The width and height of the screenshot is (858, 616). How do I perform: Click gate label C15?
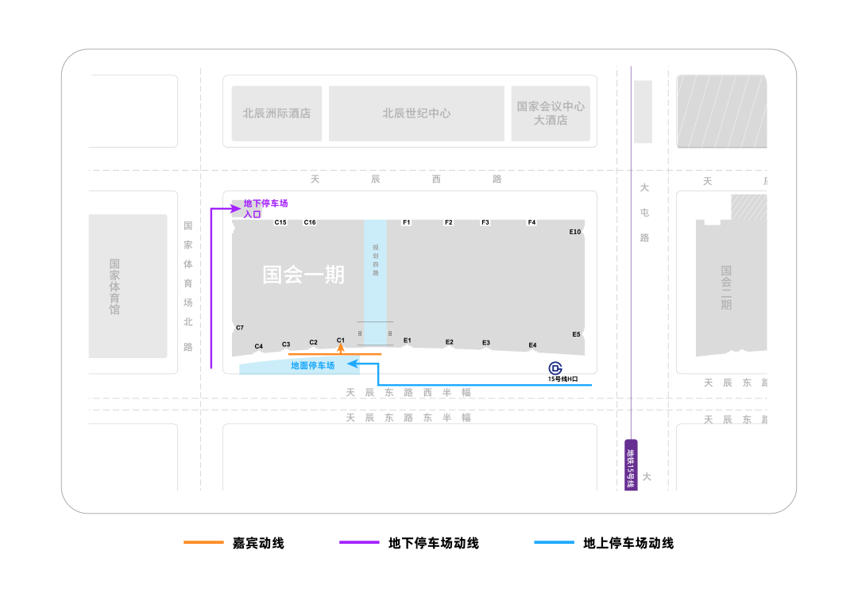coord(280,222)
